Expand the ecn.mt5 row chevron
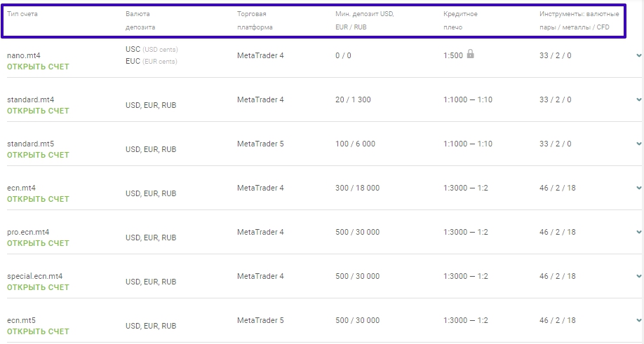Viewport: 644px width, 344px height. tap(638, 320)
